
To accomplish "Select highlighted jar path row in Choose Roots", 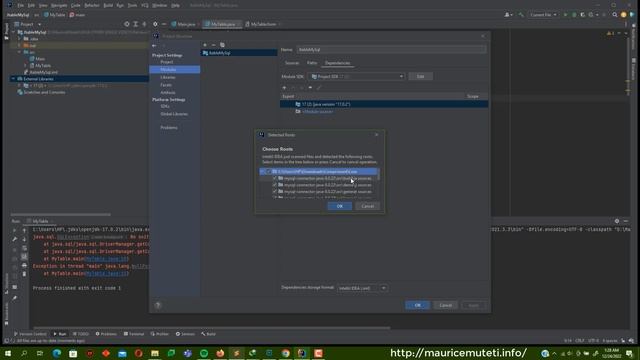I will coord(319,172).
